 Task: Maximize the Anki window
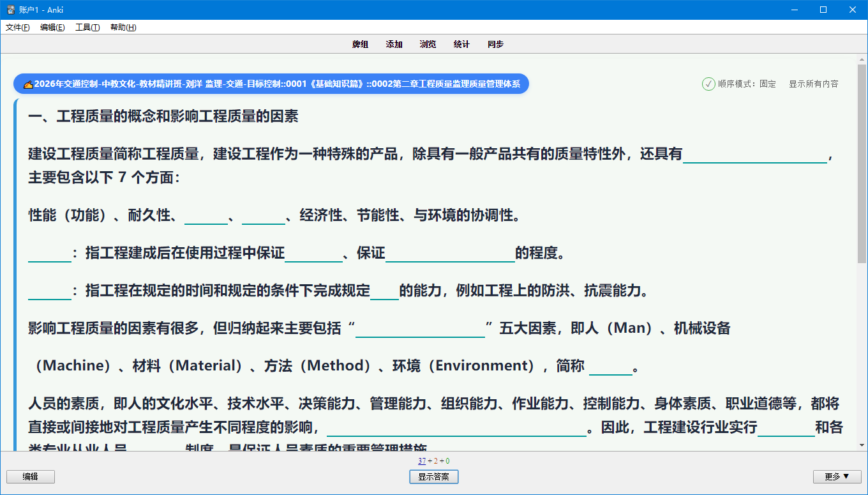pos(823,10)
